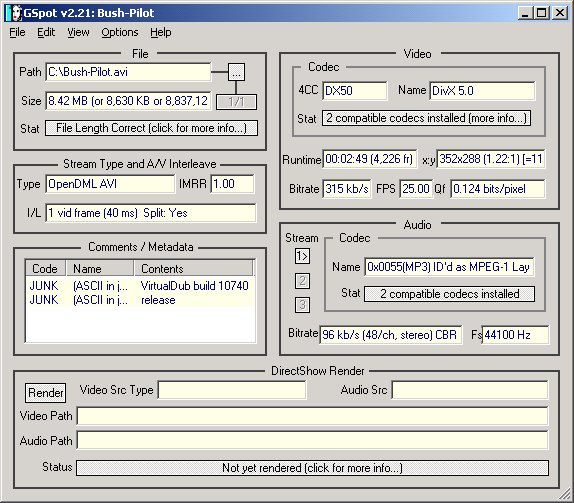This screenshot has width=574, height=503.
Task: Select audio stream 2 button
Action: pos(302,281)
